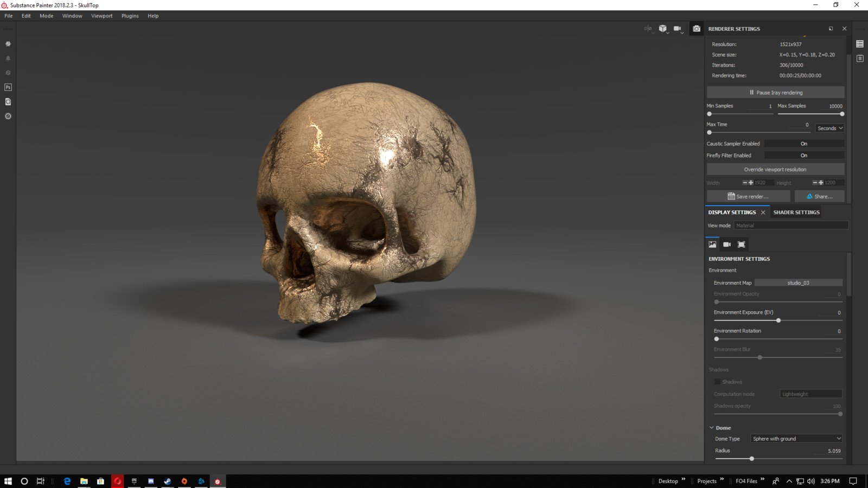This screenshot has width=868, height=488.
Task: Open the Dome Type dropdown
Action: (x=796, y=439)
